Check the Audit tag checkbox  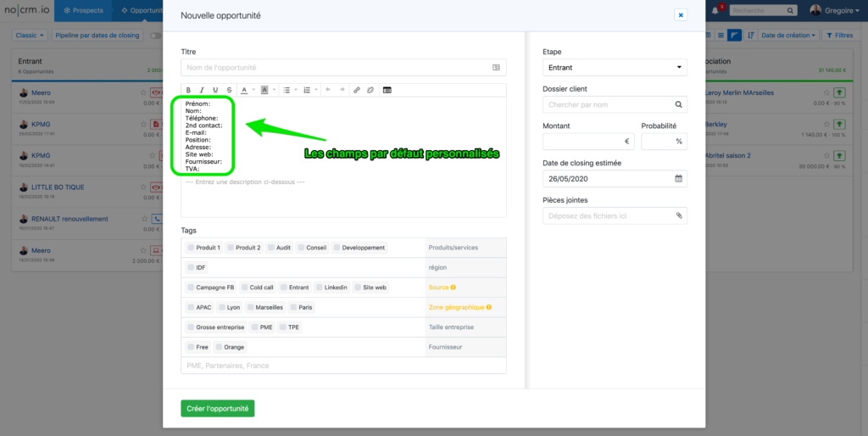271,248
